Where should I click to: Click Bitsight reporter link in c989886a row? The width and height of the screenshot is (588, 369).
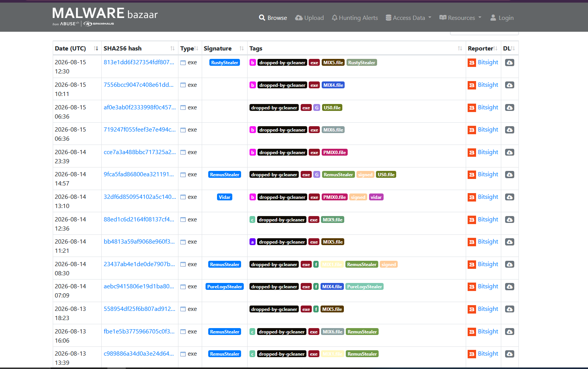click(488, 353)
